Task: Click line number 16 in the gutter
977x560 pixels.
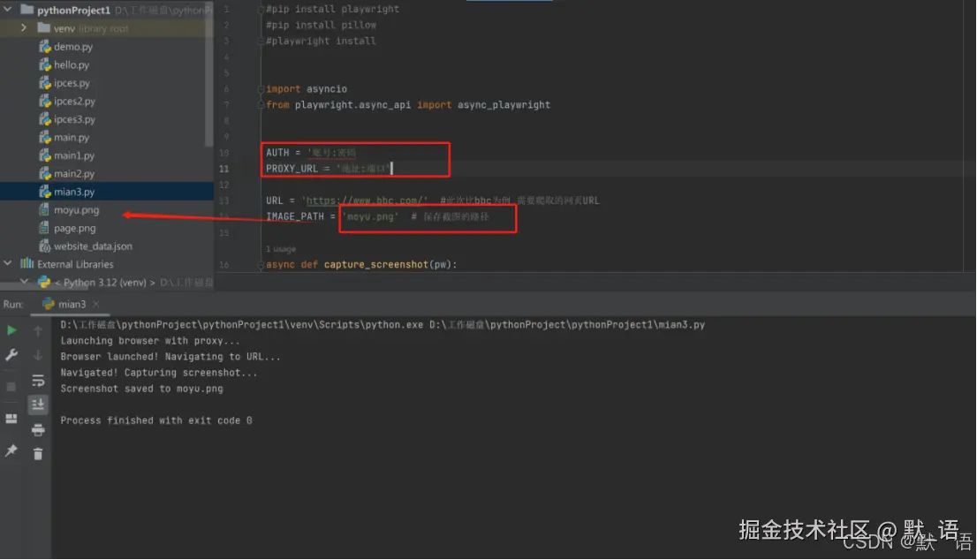Action: coord(223,265)
